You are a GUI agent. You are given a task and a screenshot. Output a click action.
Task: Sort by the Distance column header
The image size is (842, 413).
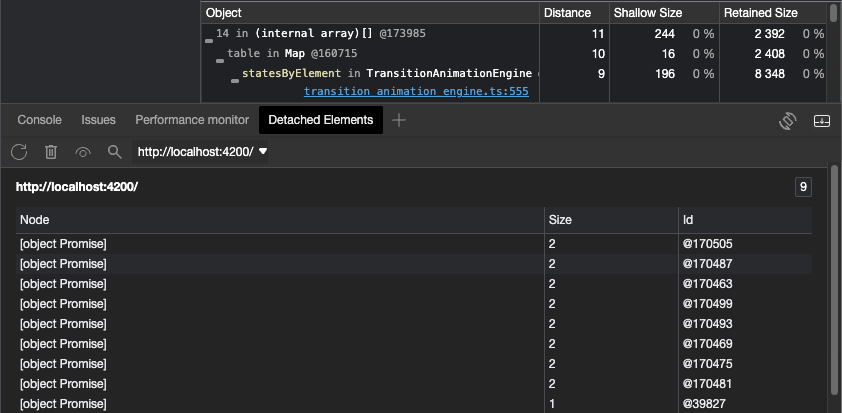click(574, 13)
